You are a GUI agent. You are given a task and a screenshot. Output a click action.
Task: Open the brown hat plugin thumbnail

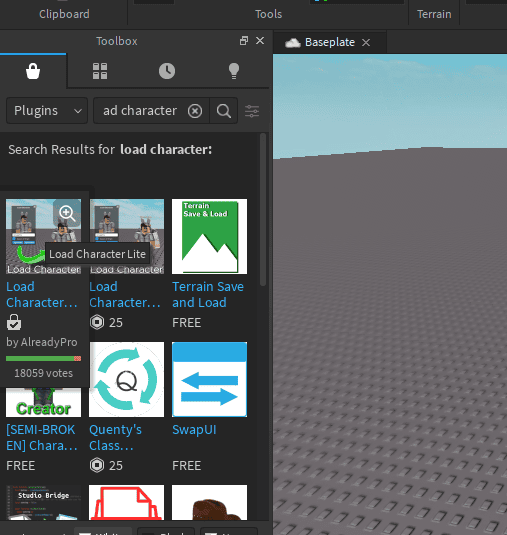pyautogui.click(x=209, y=503)
